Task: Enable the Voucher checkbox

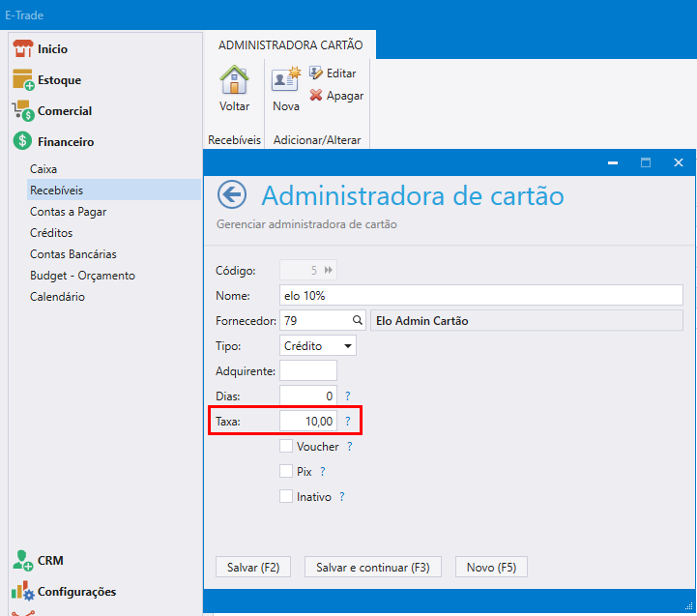Action: (x=286, y=446)
